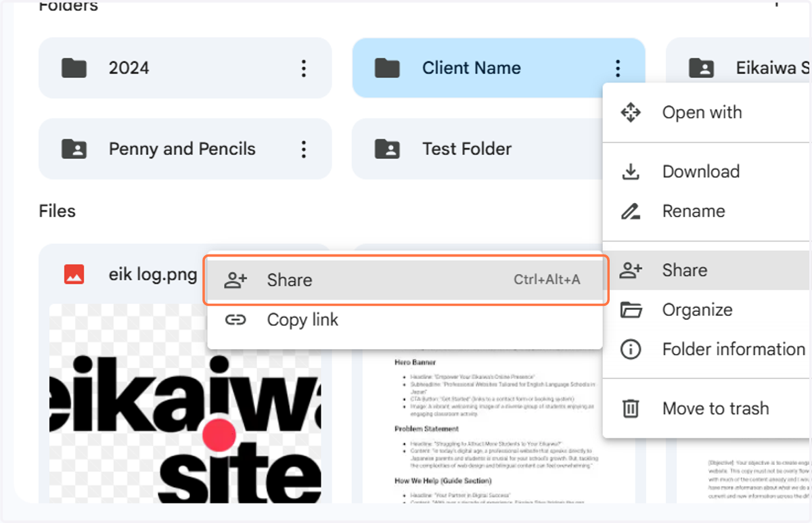Click the person-add icon beside context menu Share
Screen dimensions: 812x523
point(631,271)
